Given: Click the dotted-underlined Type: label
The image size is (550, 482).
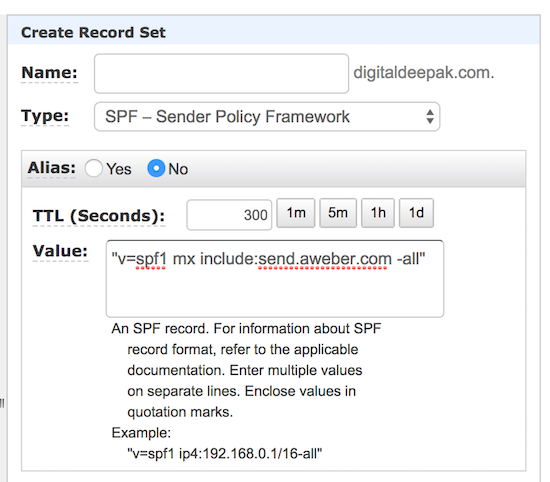Looking at the screenshot, I should tap(45, 116).
